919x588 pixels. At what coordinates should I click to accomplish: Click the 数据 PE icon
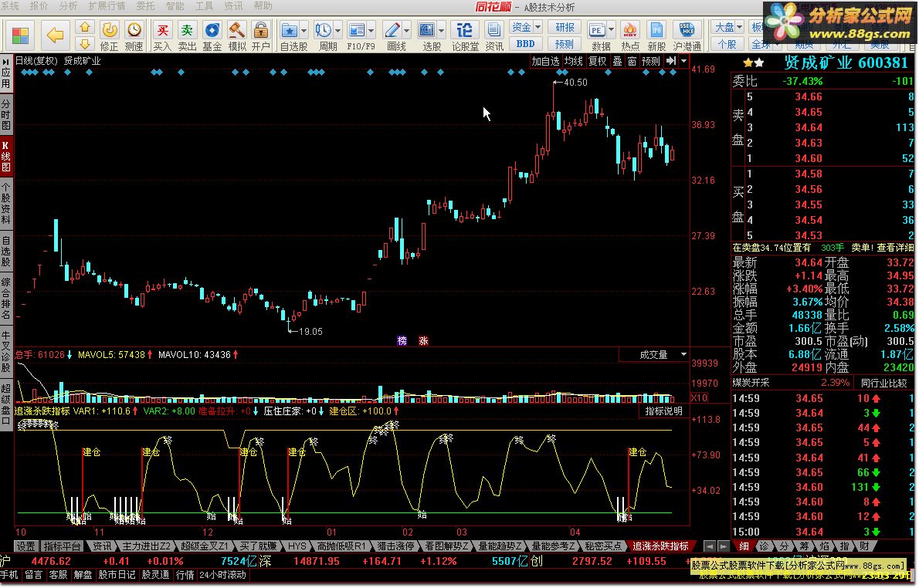[597, 30]
